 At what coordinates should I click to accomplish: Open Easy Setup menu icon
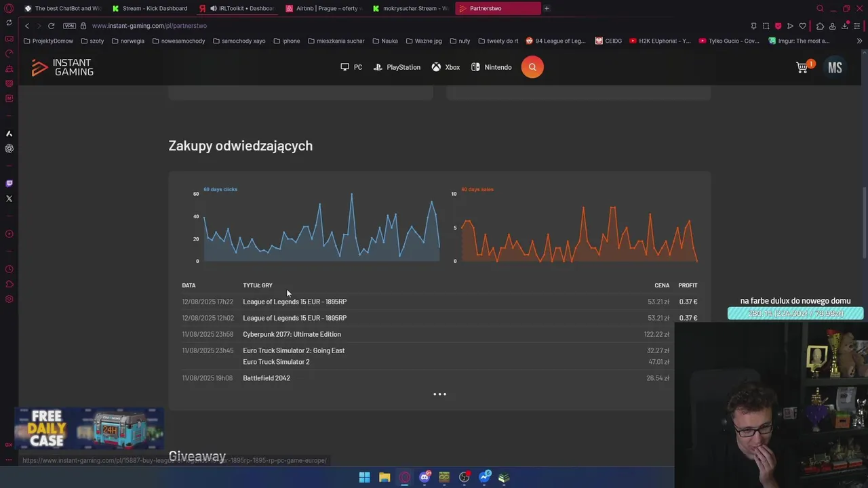click(x=857, y=26)
